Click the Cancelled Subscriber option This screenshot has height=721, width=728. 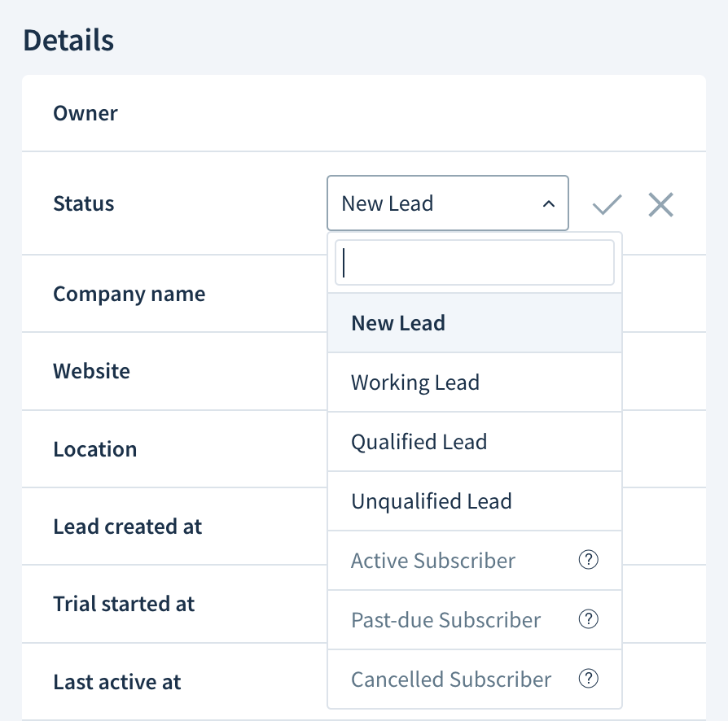(x=475, y=679)
